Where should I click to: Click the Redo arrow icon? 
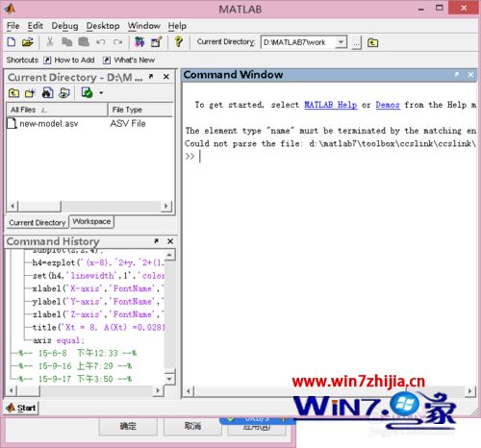coord(117,42)
